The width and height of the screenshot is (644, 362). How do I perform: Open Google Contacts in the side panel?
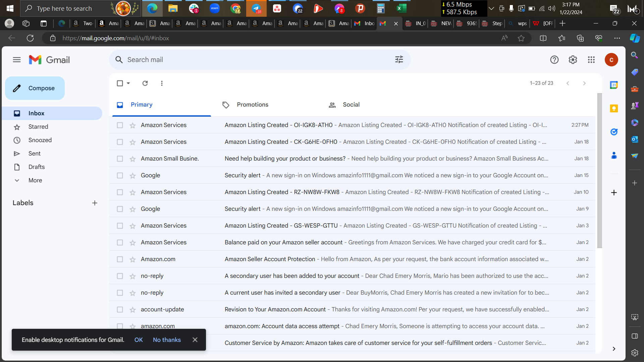(614, 156)
